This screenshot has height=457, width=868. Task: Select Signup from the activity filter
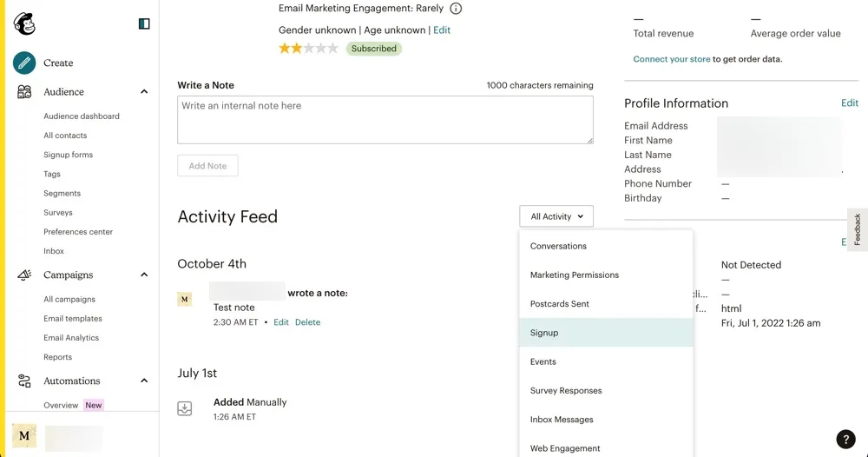544,333
